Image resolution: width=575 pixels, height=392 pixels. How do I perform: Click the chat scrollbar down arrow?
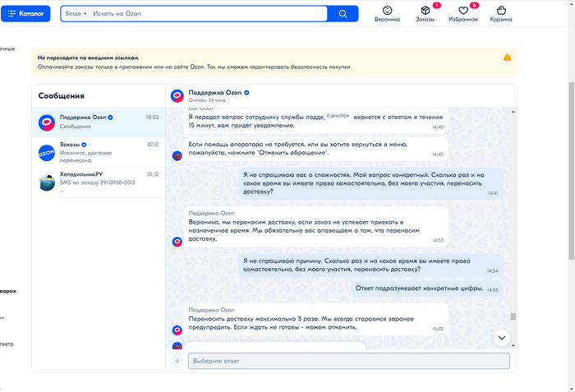tap(513, 345)
